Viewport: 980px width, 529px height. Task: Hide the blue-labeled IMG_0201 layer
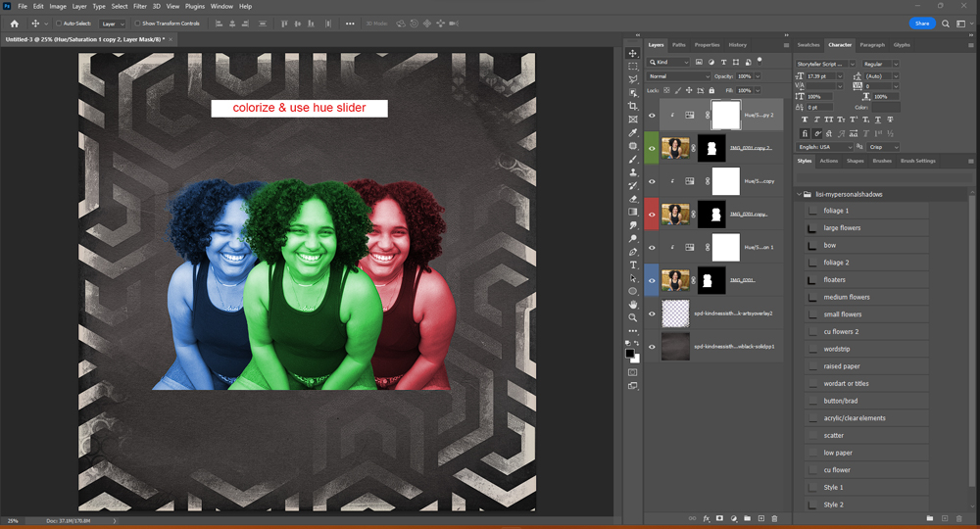tap(652, 281)
